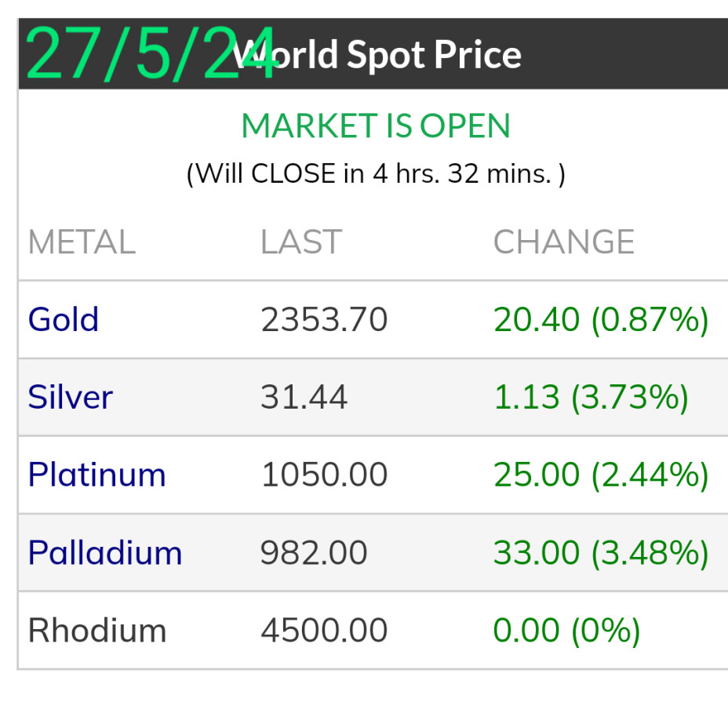Click Gold change value 20.40 (0.87%)
728x706 pixels.
601,319
